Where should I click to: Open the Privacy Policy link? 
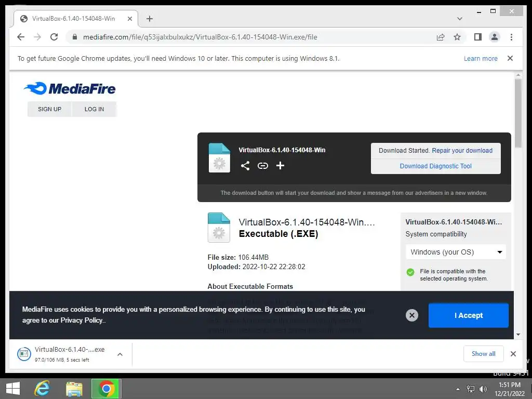82,320
